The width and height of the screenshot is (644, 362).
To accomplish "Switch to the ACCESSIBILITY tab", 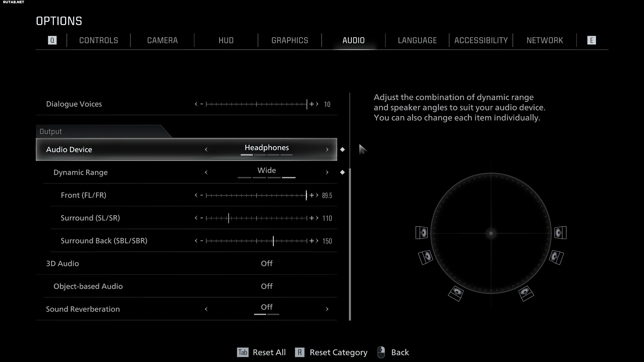I will (481, 40).
